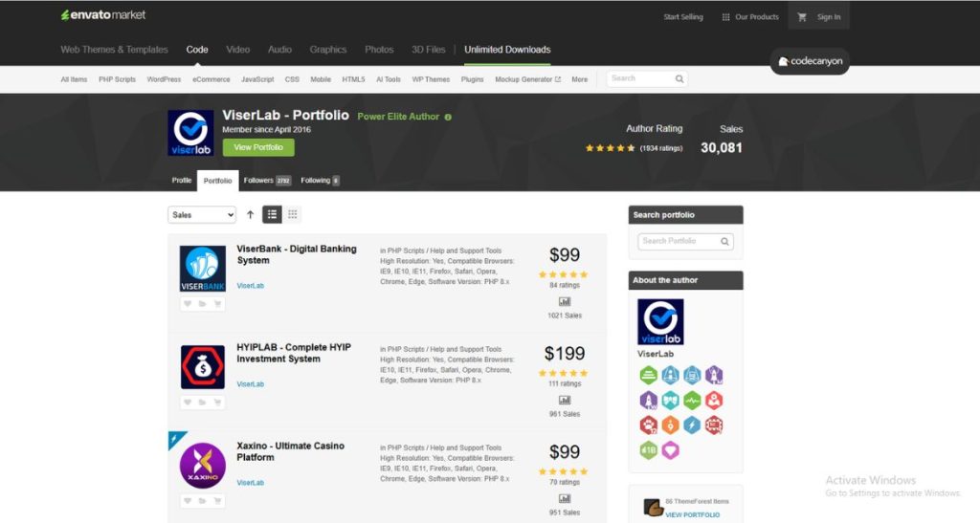Click the search magnifier in top bar
This screenshot has height=523, width=980.
tap(679, 79)
